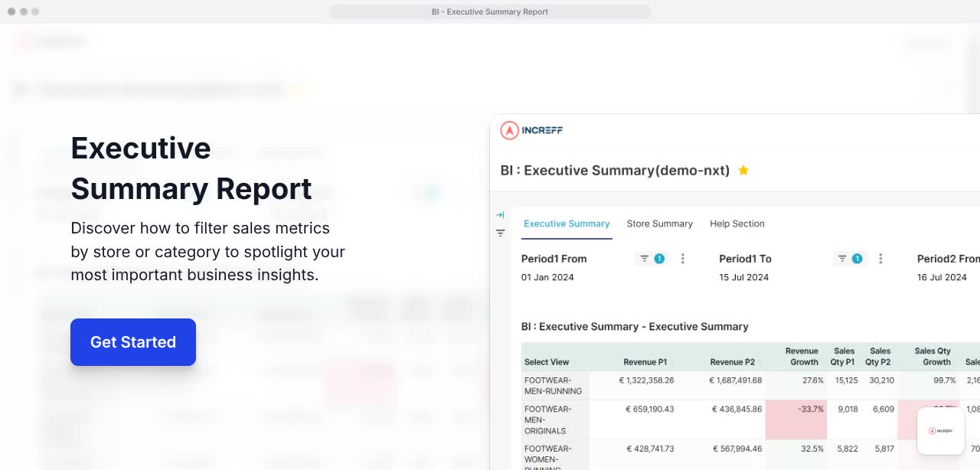This screenshot has width=980, height=470.
Task: Click the Period1 From filter count badge
Action: coord(659,259)
